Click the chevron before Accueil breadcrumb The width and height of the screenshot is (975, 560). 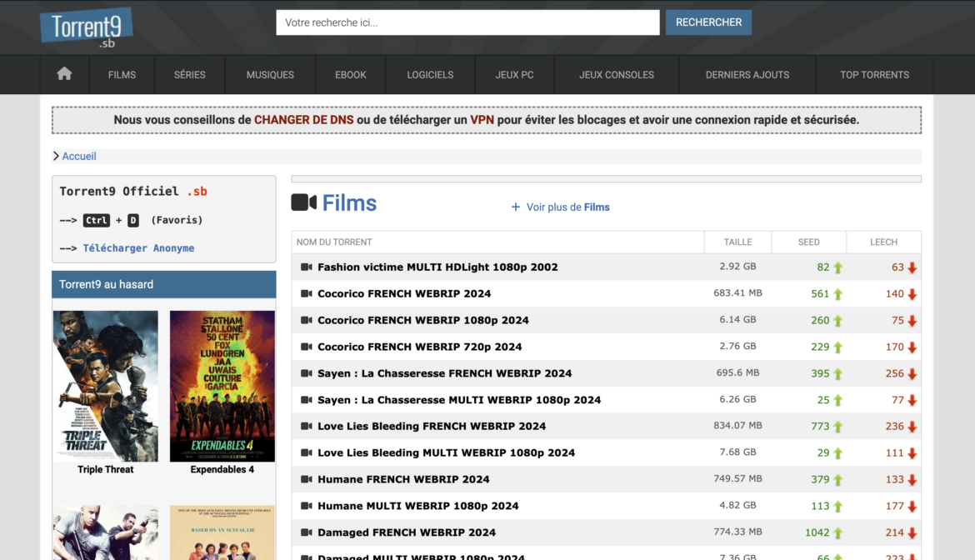pos(56,157)
